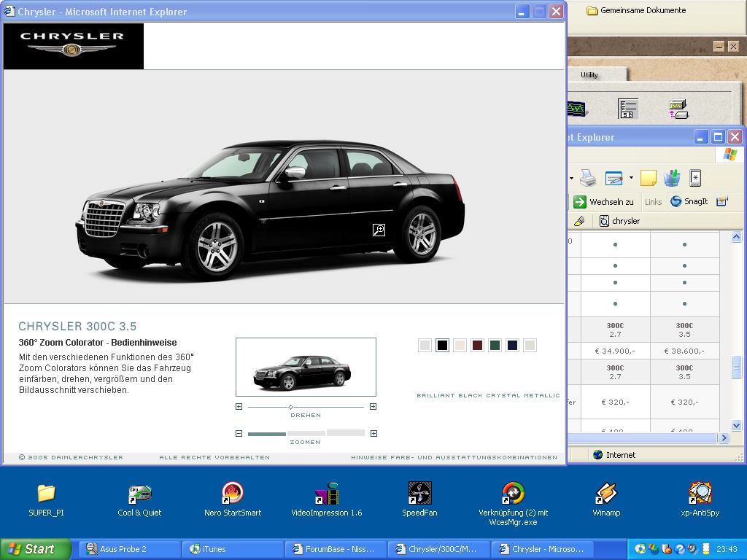Click horizontal scroll right arrow in background Explorer
Viewport: 747px width, 560px height.
(724, 437)
